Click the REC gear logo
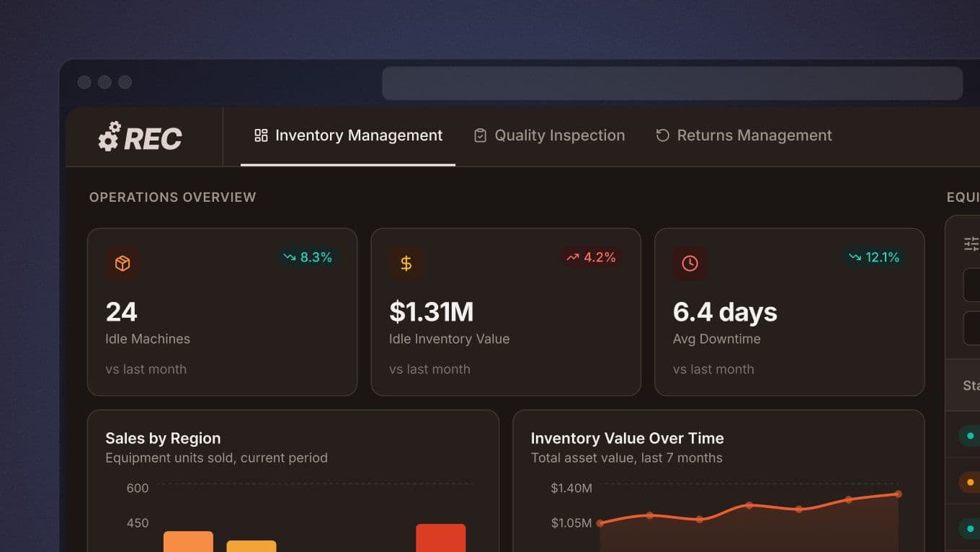 [x=141, y=137]
